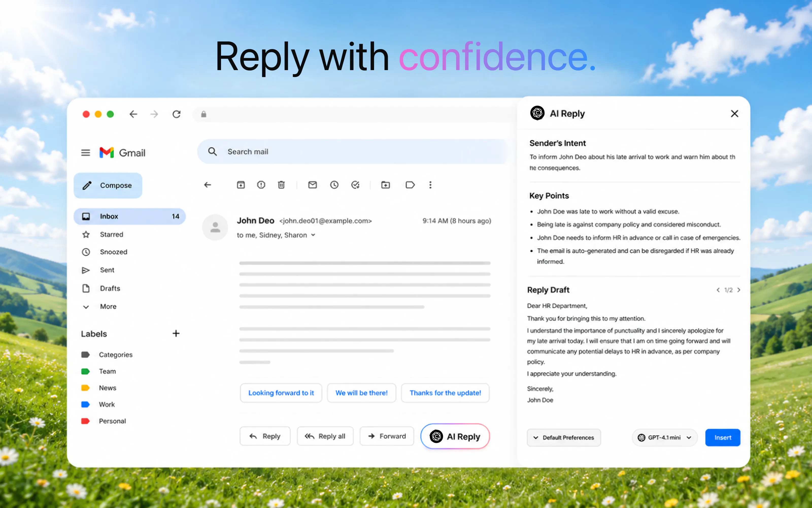Report spam with the exclamation icon
This screenshot has width=812, height=508.
[x=261, y=185]
